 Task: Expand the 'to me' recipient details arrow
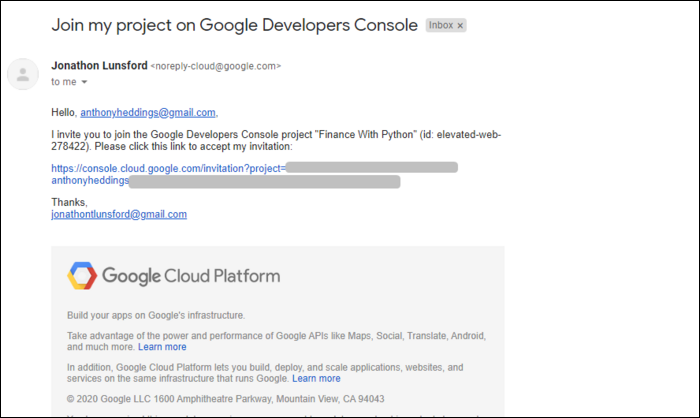(x=84, y=82)
